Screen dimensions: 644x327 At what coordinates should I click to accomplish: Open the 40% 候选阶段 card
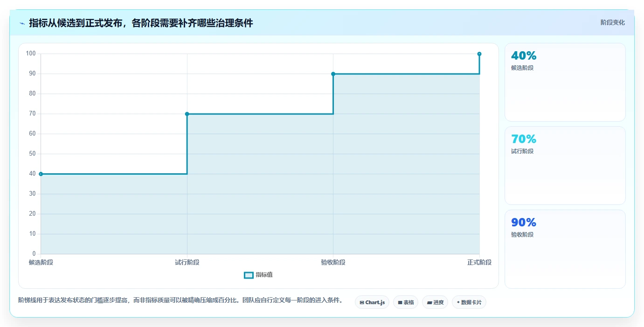click(565, 82)
